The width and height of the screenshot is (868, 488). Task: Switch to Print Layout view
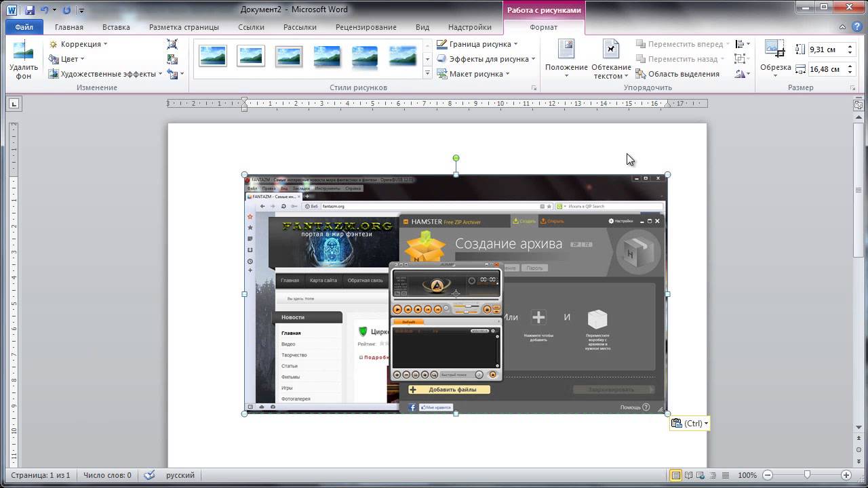(x=675, y=475)
